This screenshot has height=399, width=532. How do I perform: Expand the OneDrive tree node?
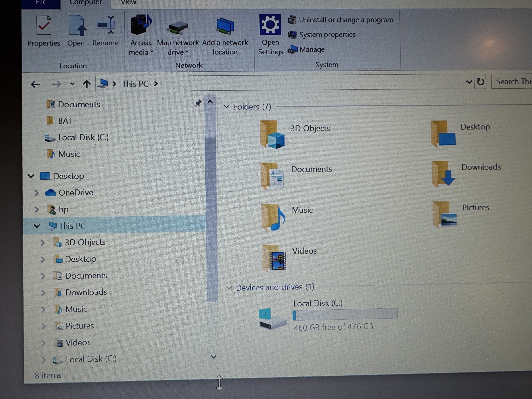coord(37,193)
